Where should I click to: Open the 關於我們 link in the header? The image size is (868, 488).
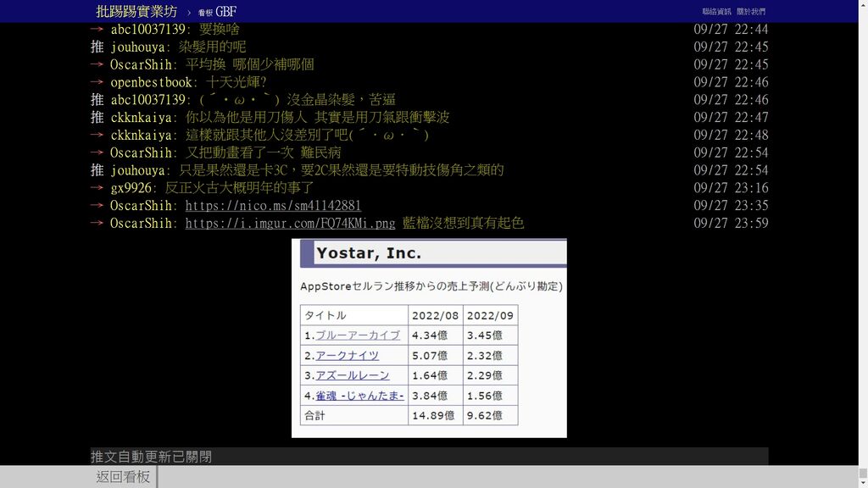click(x=751, y=11)
